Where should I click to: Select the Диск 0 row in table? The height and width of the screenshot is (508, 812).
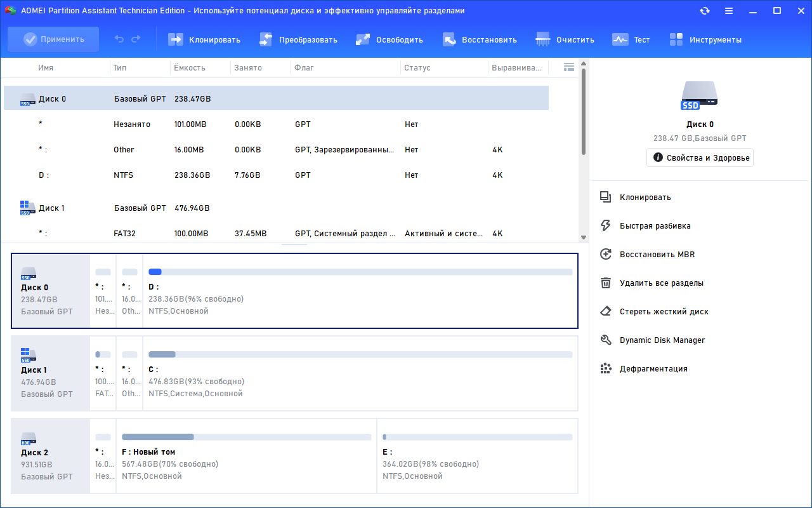[x=276, y=98]
